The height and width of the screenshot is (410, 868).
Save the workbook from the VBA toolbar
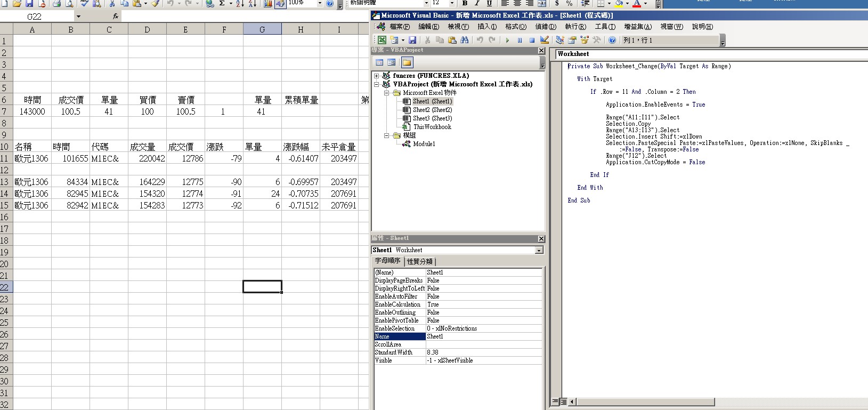point(412,40)
